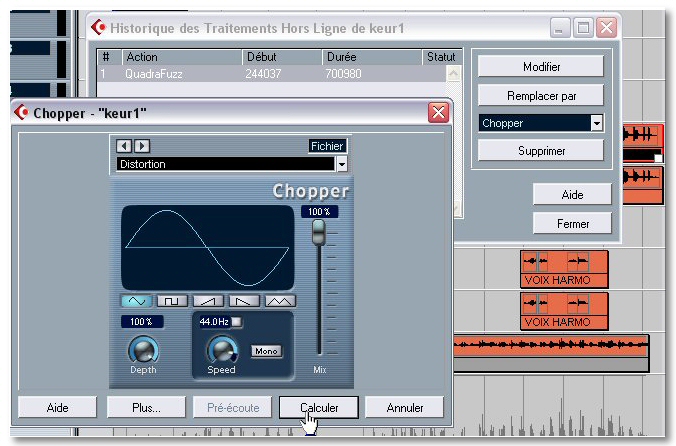The height and width of the screenshot is (446, 676).
Task: Click Aide in the Chopper dialog
Action: click(57, 408)
